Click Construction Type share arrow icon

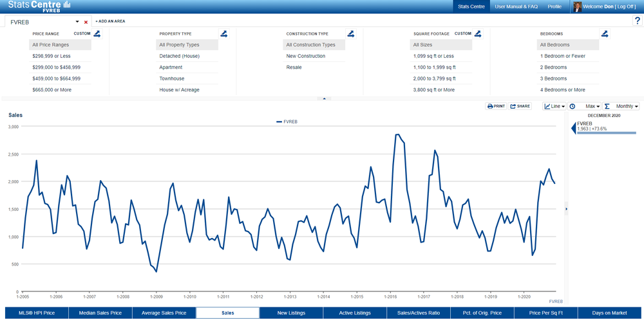[x=350, y=33]
